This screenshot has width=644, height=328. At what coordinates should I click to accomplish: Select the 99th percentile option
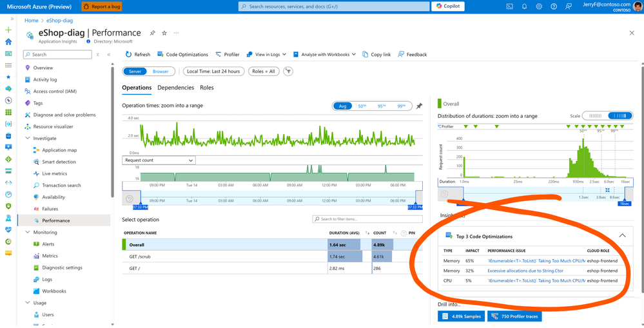(x=401, y=106)
